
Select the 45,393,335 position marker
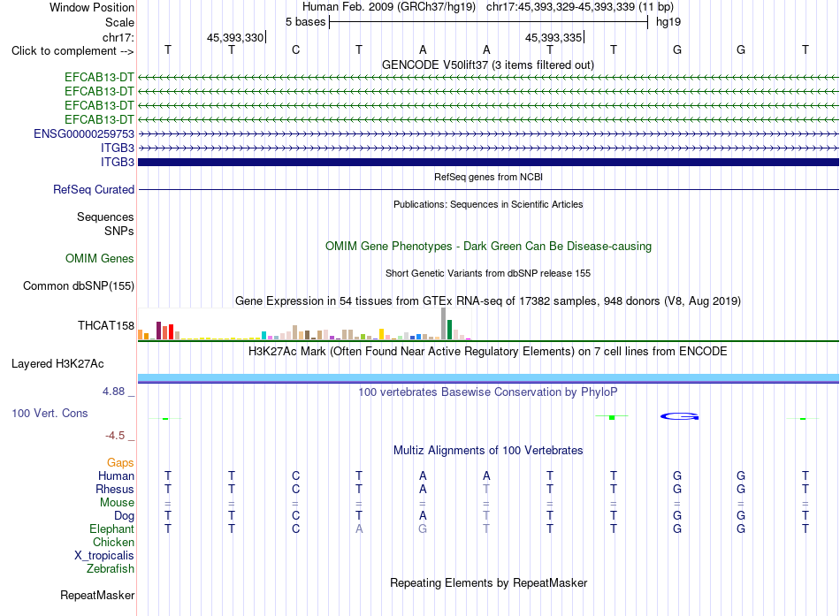tap(554, 37)
